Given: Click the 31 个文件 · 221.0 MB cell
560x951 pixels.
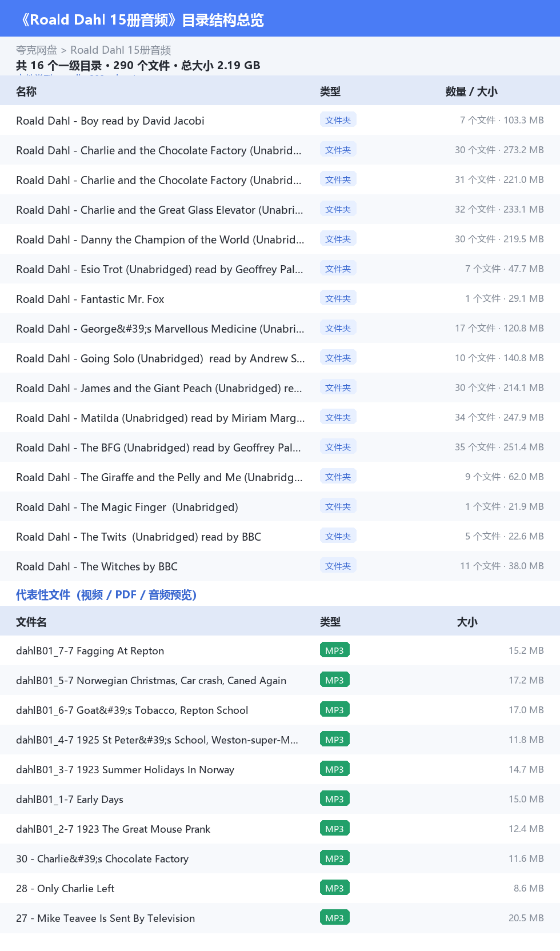Looking at the screenshot, I should 499,179.
